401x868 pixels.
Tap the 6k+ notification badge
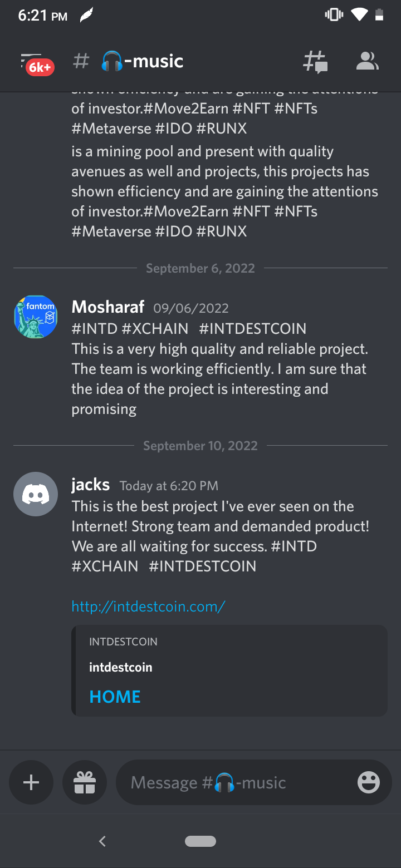[x=40, y=68]
